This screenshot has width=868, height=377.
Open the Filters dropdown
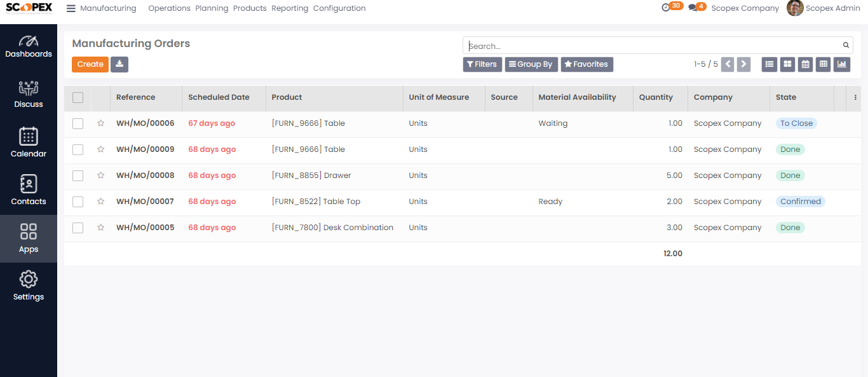click(482, 64)
